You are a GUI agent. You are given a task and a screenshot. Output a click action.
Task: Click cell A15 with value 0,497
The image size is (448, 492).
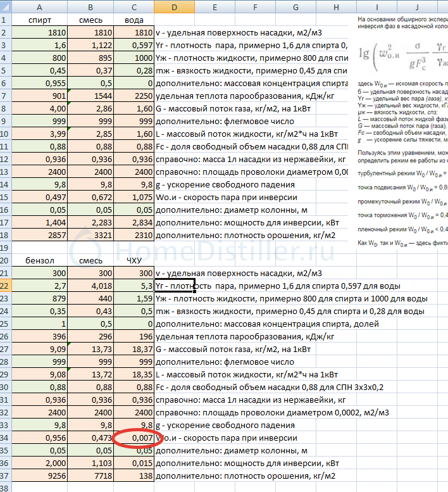39,197
